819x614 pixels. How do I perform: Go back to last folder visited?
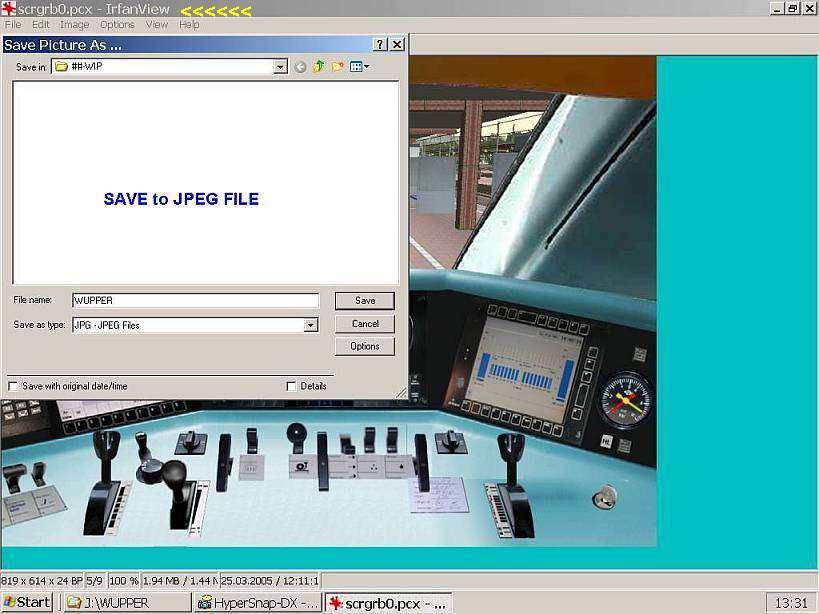pos(300,67)
